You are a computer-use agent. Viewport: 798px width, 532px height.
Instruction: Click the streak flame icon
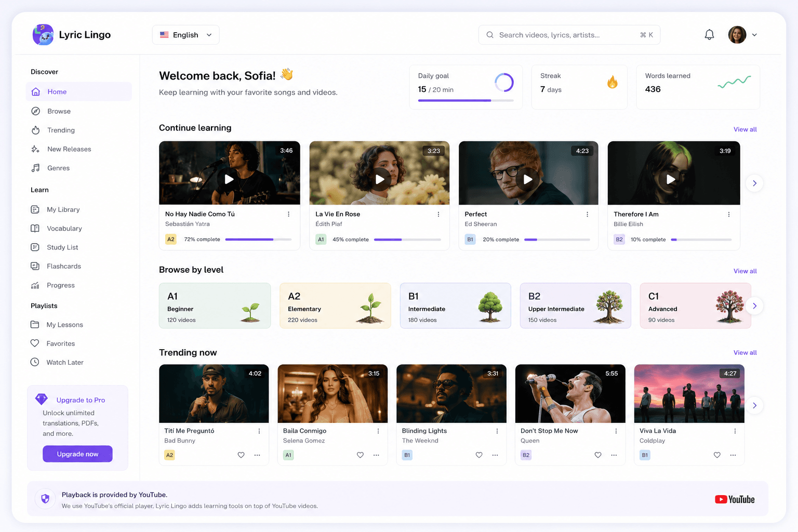pos(613,82)
